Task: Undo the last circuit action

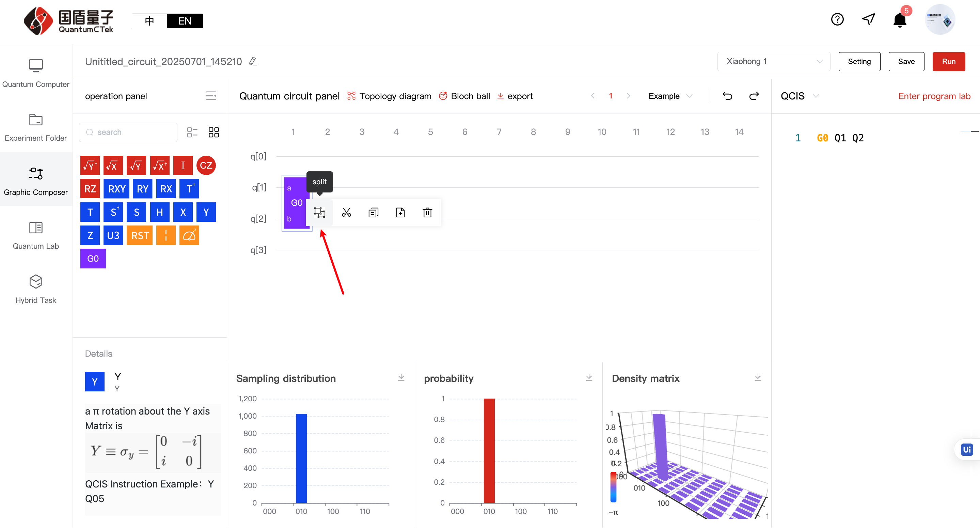Action: [x=727, y=96]
